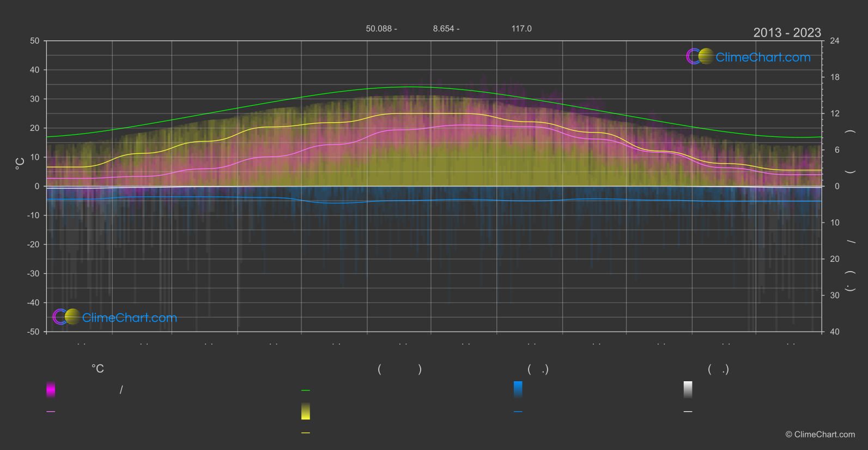This screenshot has width=868, height=450.
Task: Select the white line legend marker
Action: (688, 412)
